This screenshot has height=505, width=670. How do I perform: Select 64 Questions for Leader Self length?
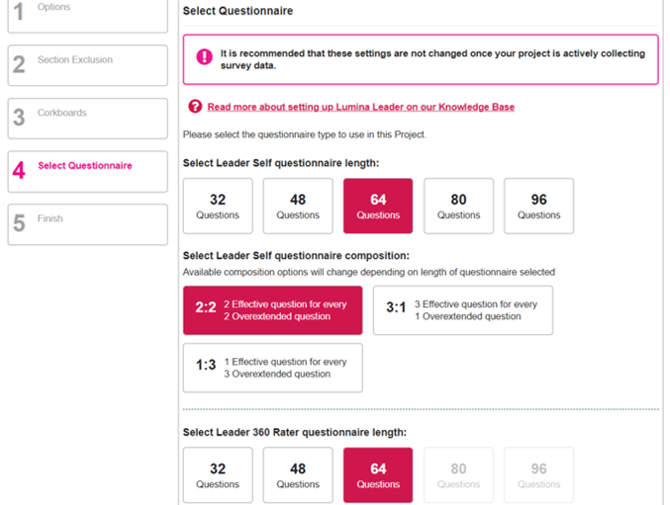click(378, 206)
